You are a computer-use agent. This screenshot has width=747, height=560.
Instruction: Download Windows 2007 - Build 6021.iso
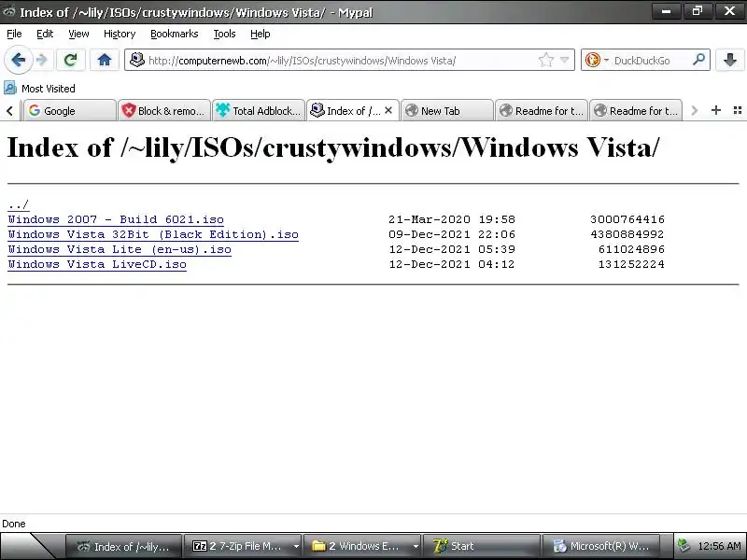pyautogui.click(x=116, y=219)
